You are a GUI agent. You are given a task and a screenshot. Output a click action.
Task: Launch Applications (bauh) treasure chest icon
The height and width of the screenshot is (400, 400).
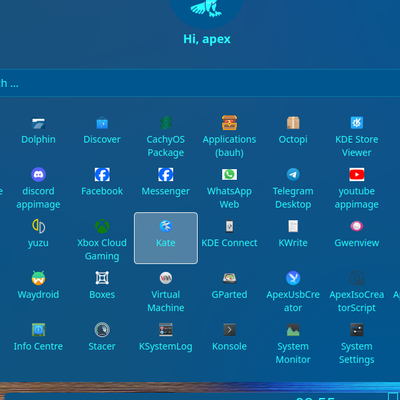[x=229, y=123]
